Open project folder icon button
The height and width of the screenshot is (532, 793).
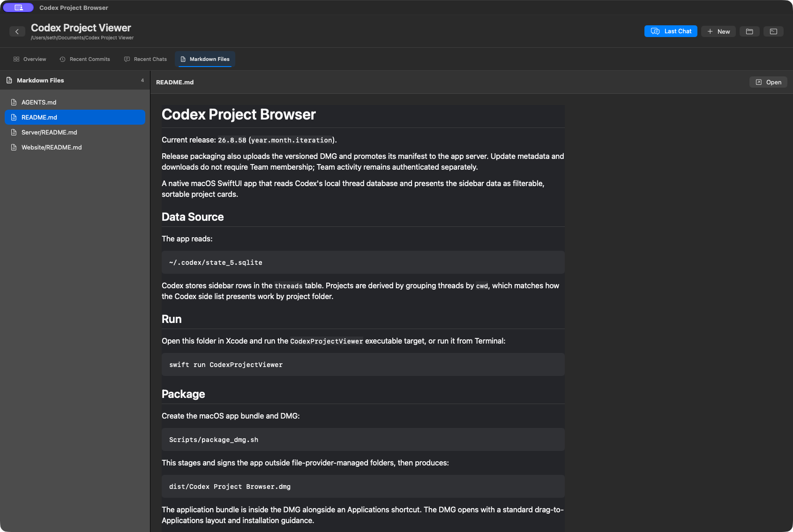click(x=749, y=31)
